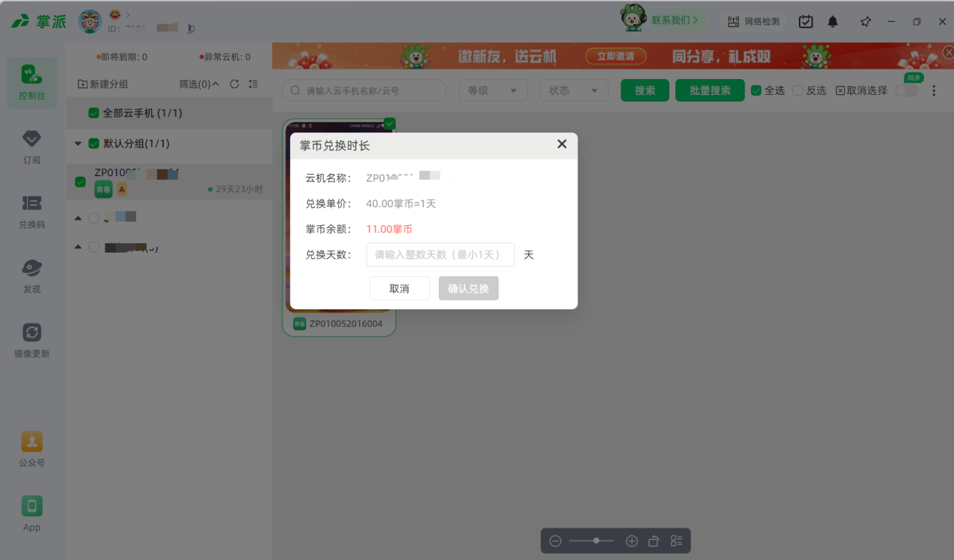Toggle the 全部云手机 (1/1) checkbox
Screen dimensions: 954x560
pyautogui.click(x=93, y=113)
